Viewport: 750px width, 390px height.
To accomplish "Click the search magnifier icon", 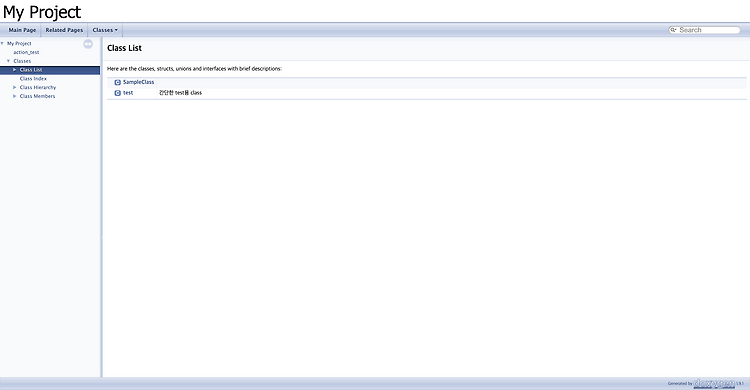I will click(x=673, y=30).
